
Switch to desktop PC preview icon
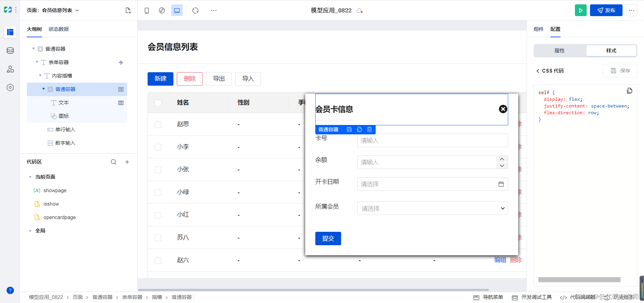177,10
